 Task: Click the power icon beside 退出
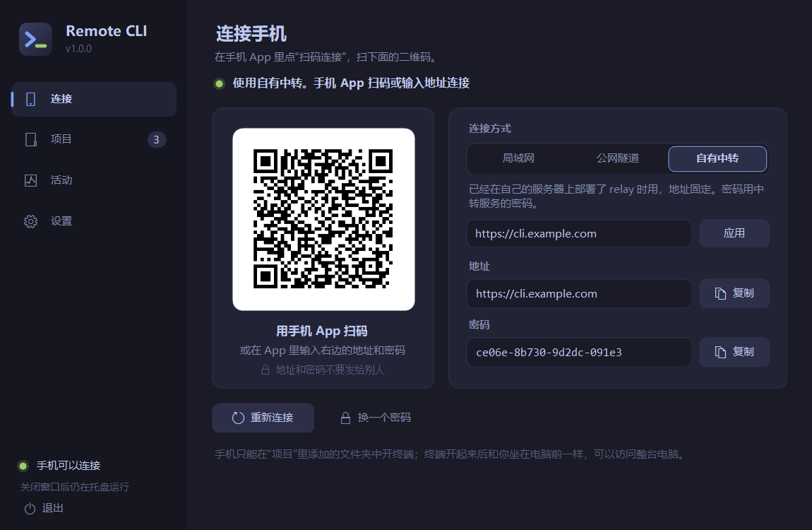30,509
